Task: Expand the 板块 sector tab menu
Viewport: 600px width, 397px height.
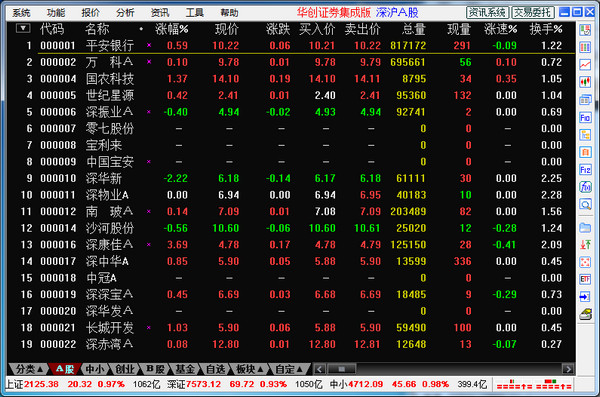Action: 249,369
